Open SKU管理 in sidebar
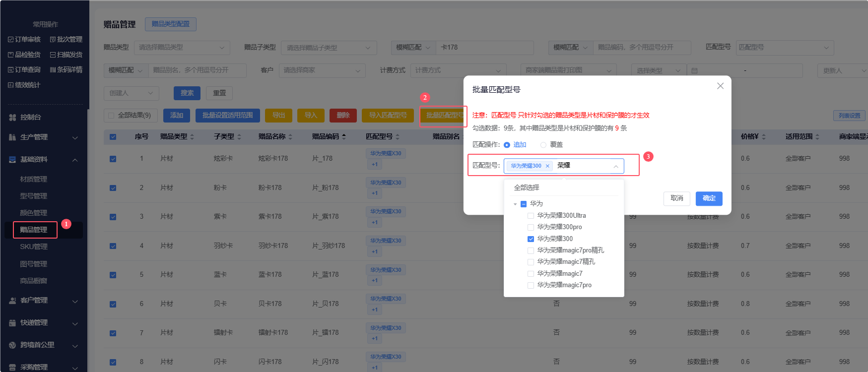 point(34,247)
